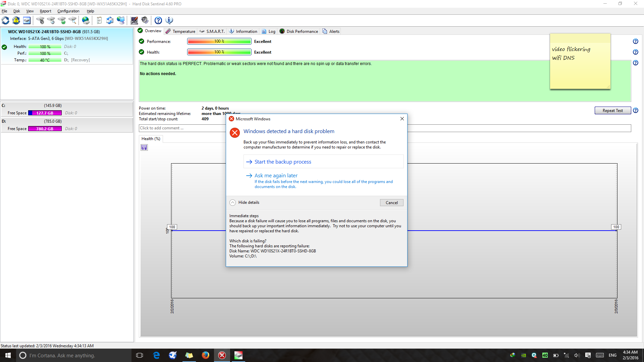Open the blue help question mark toolbar icon

pyautogui.click(x=158, y=20)
